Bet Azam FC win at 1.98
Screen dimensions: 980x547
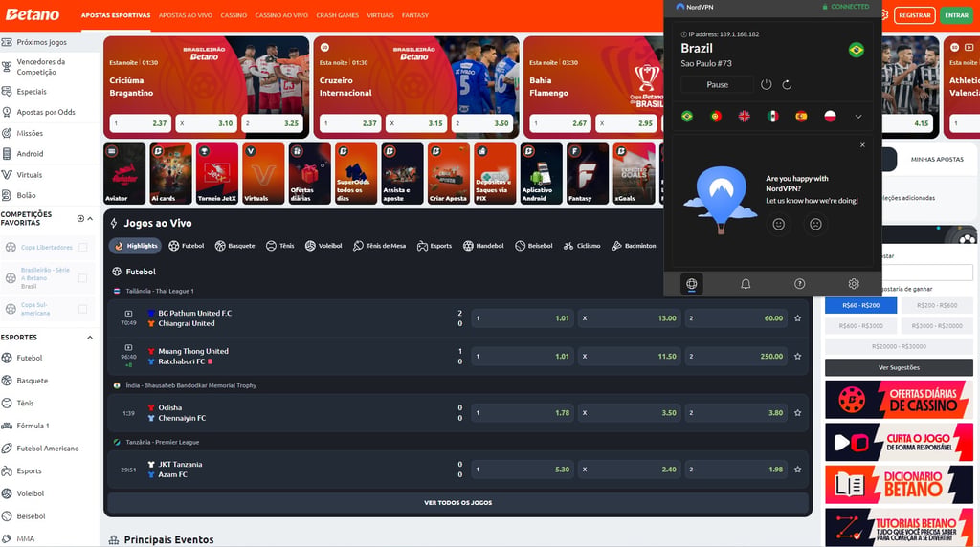pos(736,470)
